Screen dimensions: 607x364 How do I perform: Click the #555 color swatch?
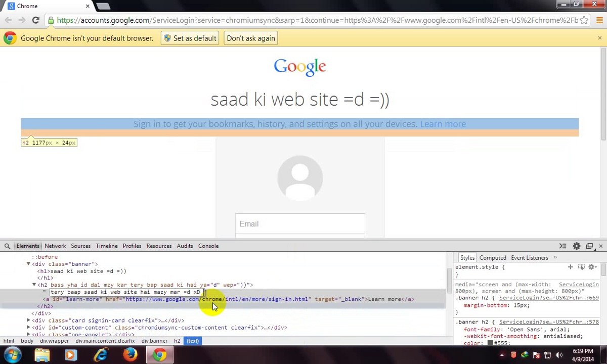pos(490,343)
